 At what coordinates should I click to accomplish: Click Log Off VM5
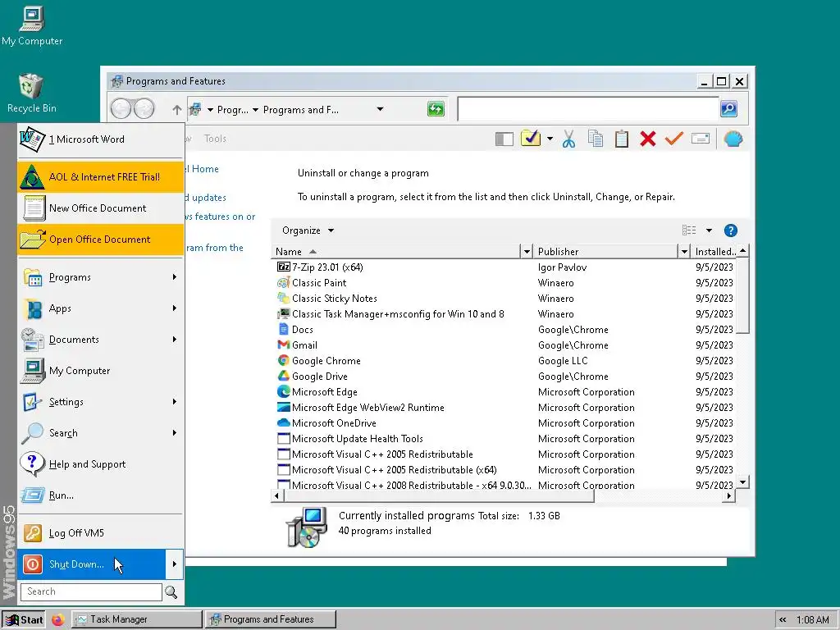pyautogui.click(x=100, y=533)
